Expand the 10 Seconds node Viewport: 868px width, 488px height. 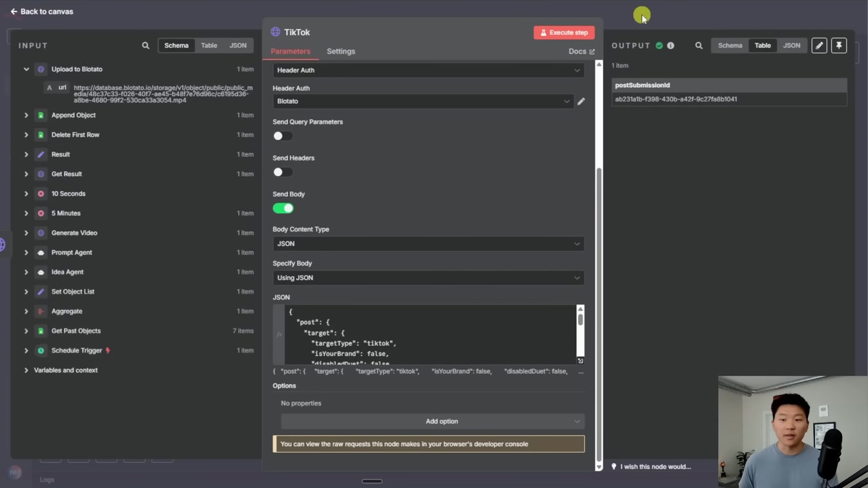click(26, 194)
